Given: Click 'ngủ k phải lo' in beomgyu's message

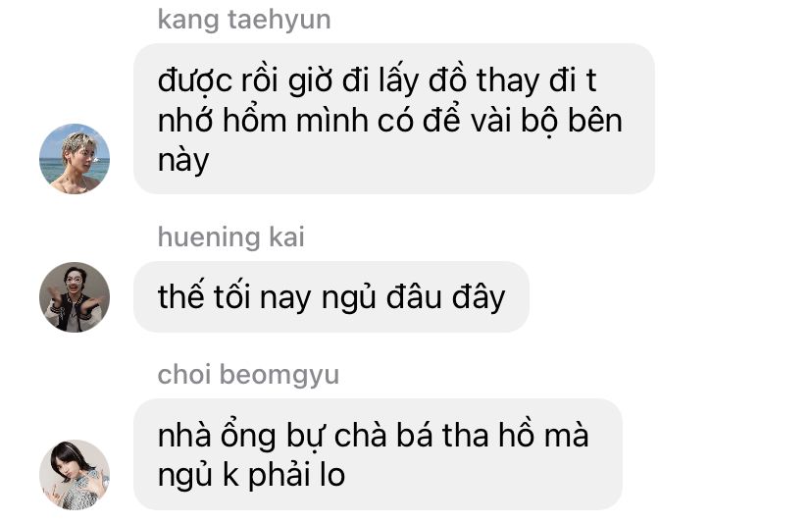Looking at the screenshot, I should pos(251,475).
